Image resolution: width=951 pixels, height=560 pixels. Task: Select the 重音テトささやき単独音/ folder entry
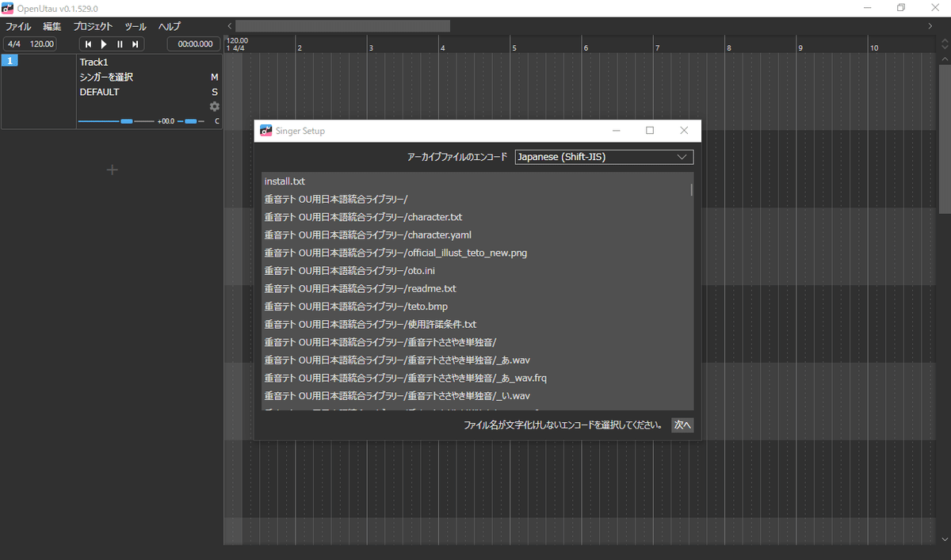coord(476,342)
